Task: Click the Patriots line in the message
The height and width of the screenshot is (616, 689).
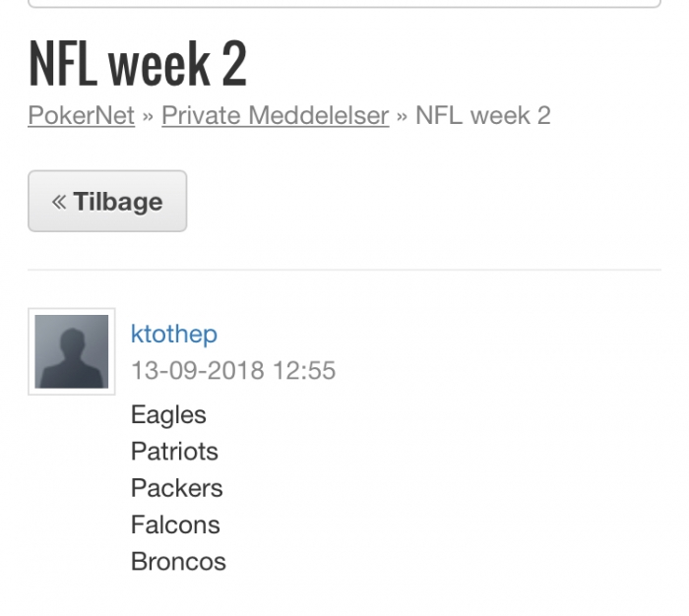Action: click(174, 452)
